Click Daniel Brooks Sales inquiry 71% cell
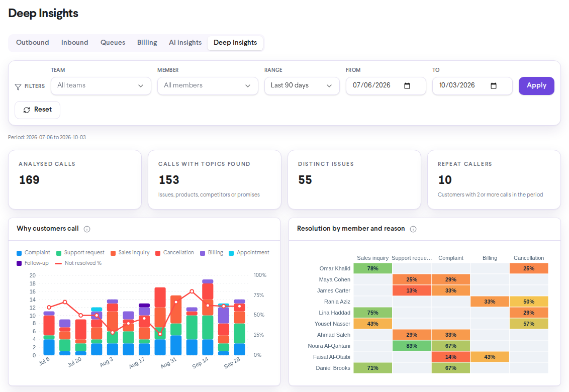 (x=372, y=368)
